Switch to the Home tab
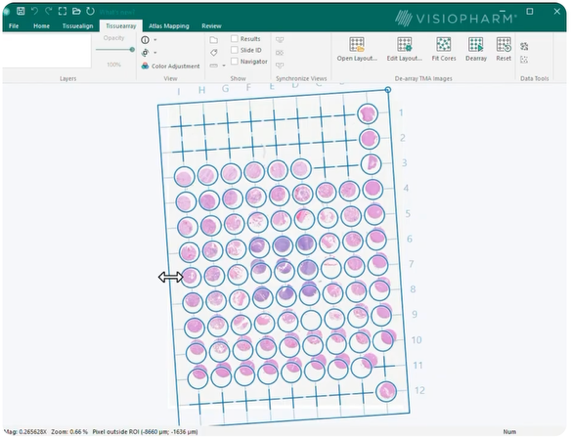This screenshot has width=571, height=440. pyautogui.click(x=42, y=26)
